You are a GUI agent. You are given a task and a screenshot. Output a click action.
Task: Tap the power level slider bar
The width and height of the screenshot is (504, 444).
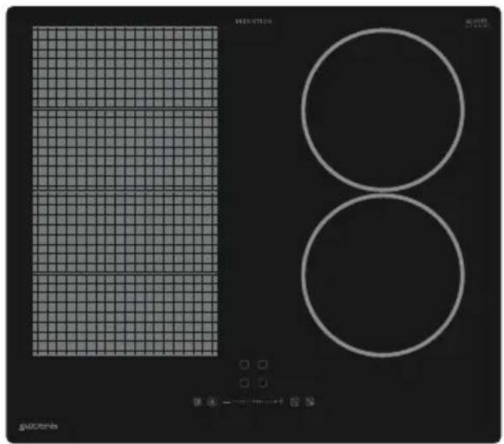253,401
